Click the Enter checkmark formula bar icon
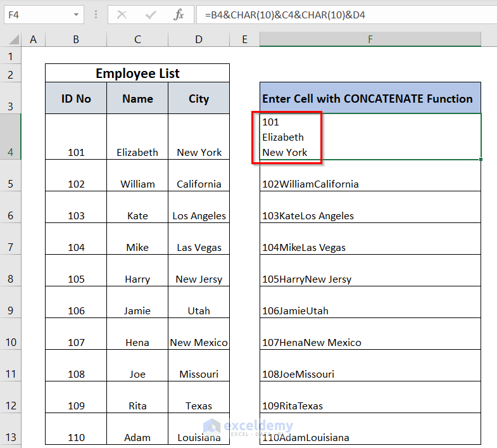This screenshot has width=497, height=448. 151,15
